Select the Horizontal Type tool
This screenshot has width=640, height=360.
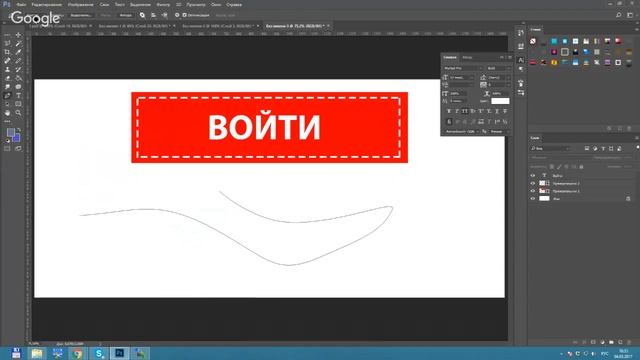pyautogui.click(x=18, y=96)
